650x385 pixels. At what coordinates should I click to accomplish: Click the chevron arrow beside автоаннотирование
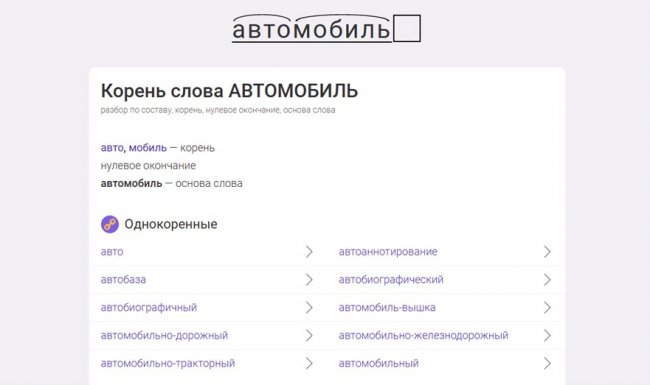547,252
